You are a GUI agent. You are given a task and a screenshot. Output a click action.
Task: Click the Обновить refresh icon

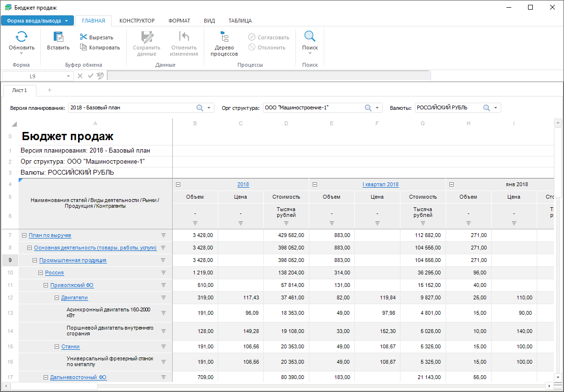point(21,37)
